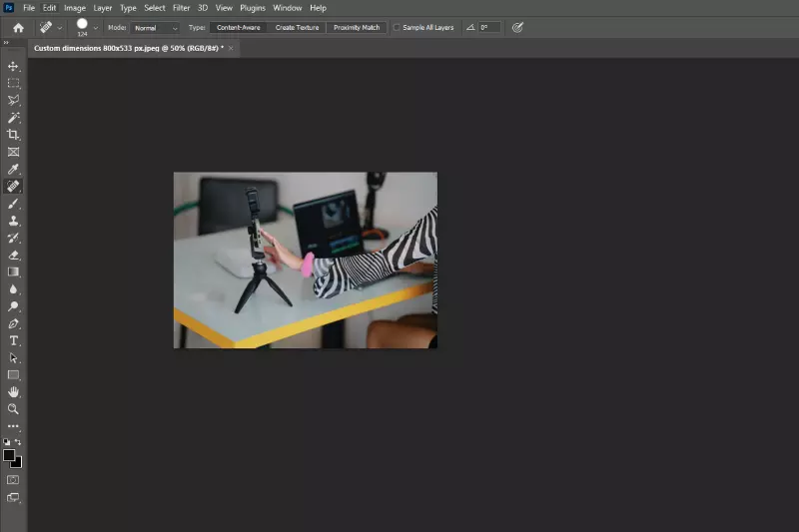Open the Type menu
Screen dimensions: 799x532
(x=128, y=8)
